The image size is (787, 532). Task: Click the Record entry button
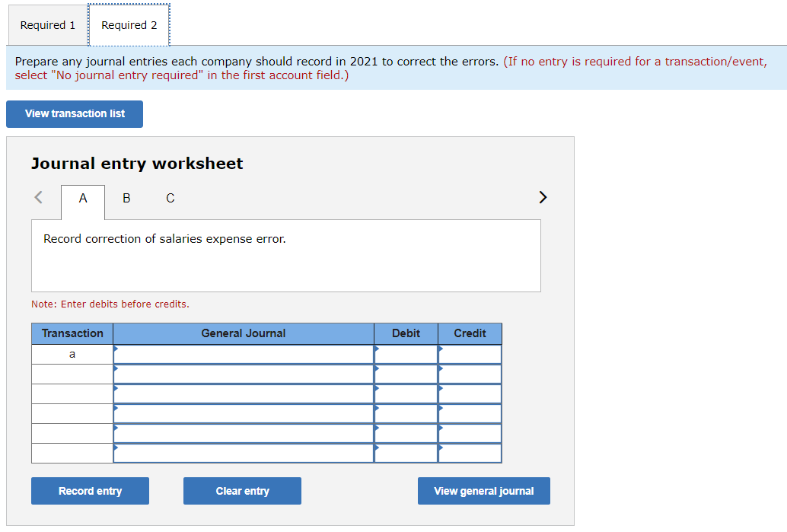pyautogui.click(x=90, y=491)
